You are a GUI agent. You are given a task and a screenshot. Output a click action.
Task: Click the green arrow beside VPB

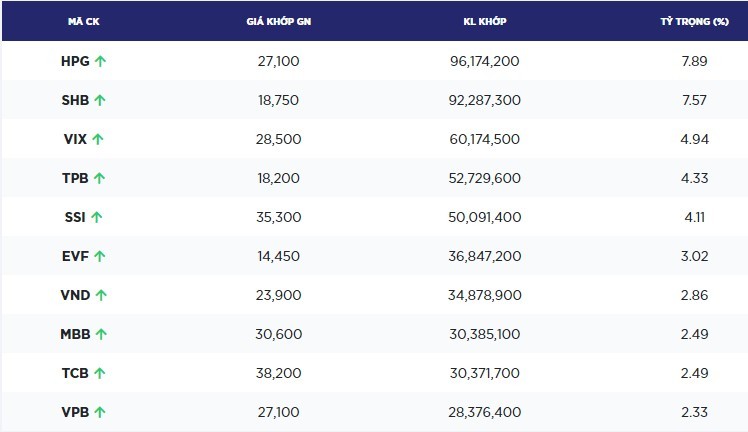click(100, 412)
